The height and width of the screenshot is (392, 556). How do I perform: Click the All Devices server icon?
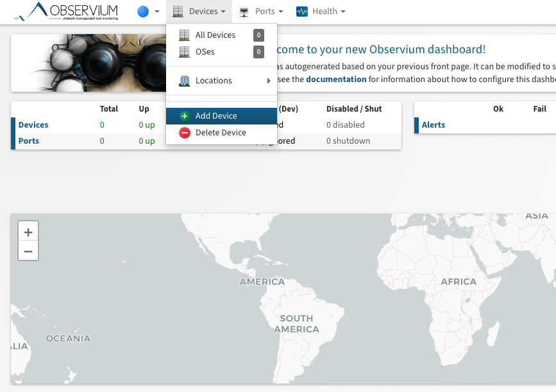pyautogui.click(x=185, y=35)
